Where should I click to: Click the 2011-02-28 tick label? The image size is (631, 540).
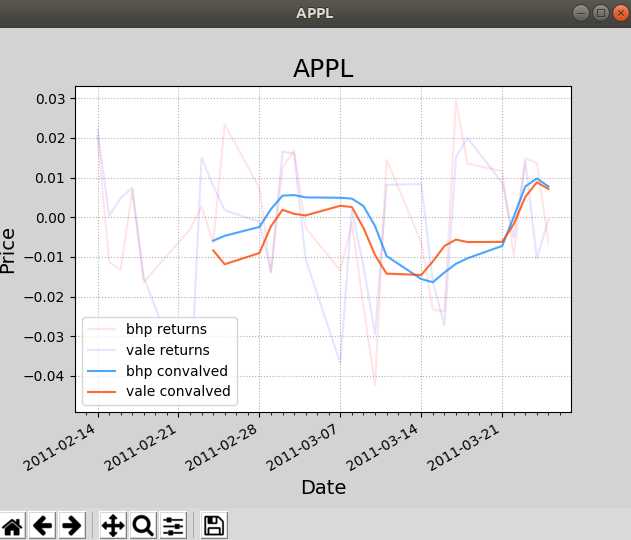(221, 447)
